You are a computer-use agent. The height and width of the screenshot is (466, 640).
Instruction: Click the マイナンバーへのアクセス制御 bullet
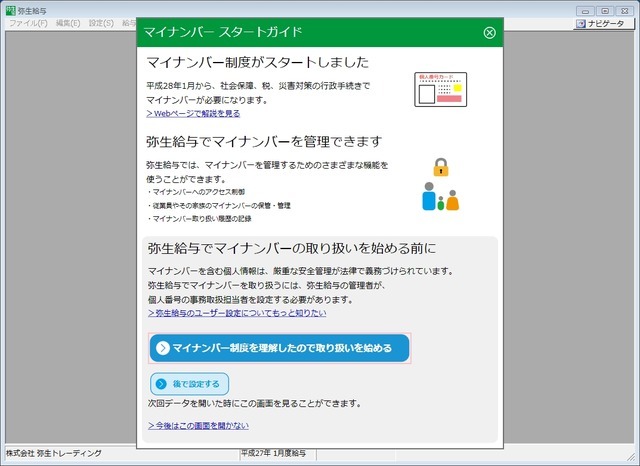point(196,192)
